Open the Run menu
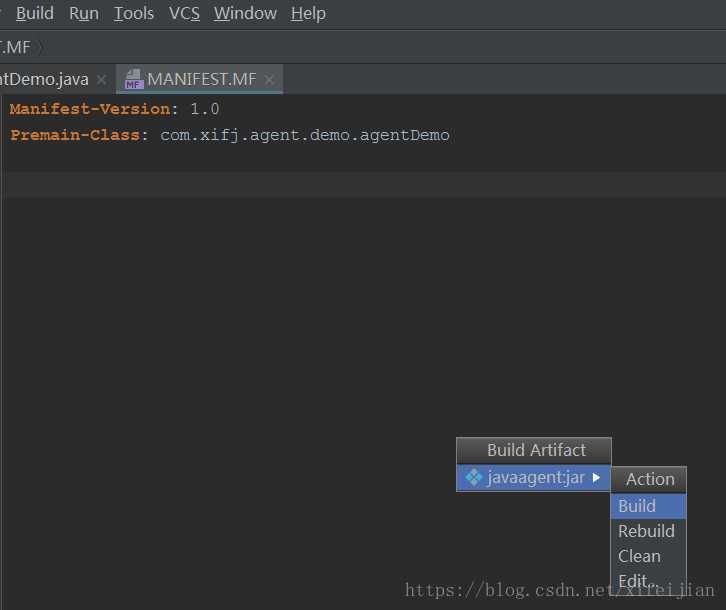This screenshot has width=726, height=610. coord(83,13)
